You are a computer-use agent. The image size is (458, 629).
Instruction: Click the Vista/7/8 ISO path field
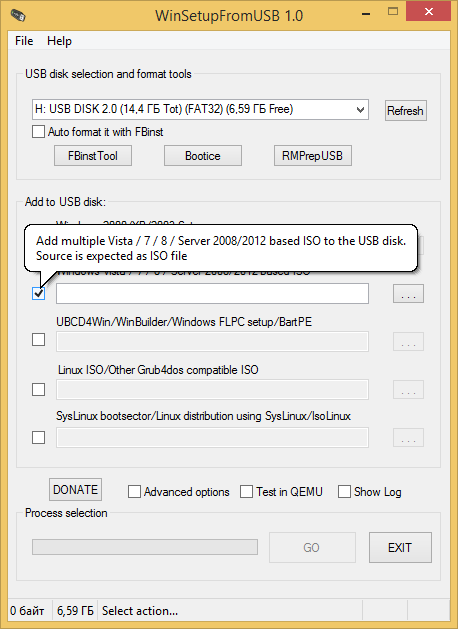[x=212, y=294]
